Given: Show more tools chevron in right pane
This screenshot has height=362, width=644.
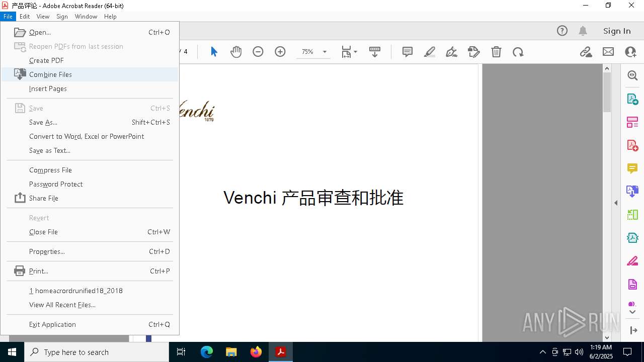Looking at the screenshot, I should click(632, 312).
